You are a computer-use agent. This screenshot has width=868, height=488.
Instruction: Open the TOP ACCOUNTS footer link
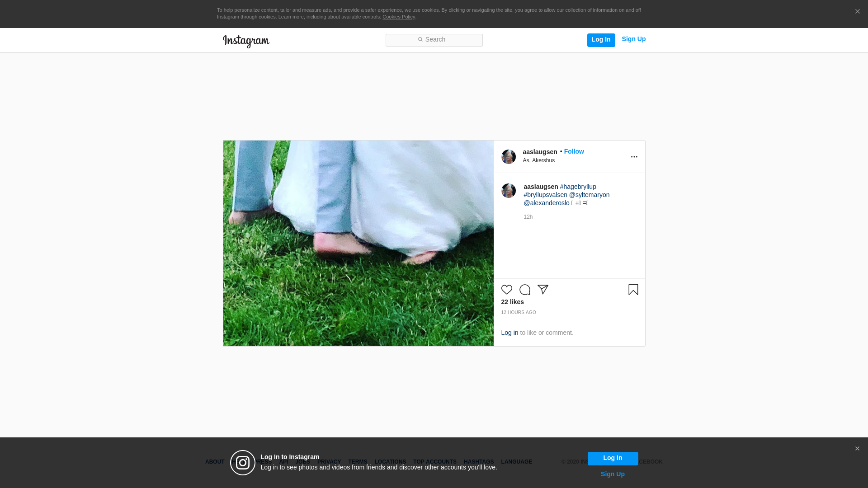(435, 462)
